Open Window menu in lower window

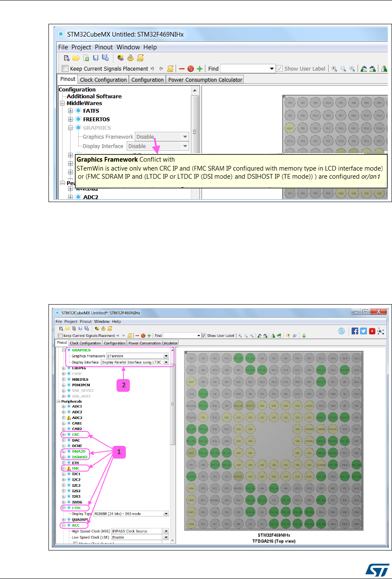(x=102, y=322)
